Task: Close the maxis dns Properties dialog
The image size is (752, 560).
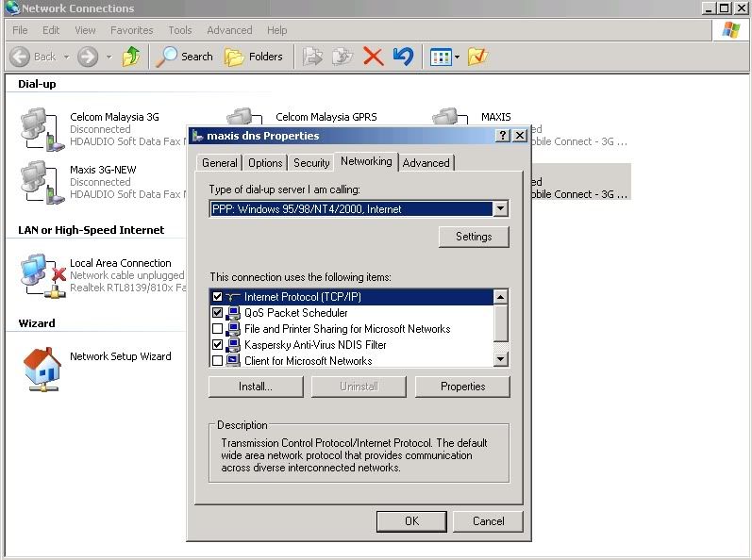Action: click(519, 136)
